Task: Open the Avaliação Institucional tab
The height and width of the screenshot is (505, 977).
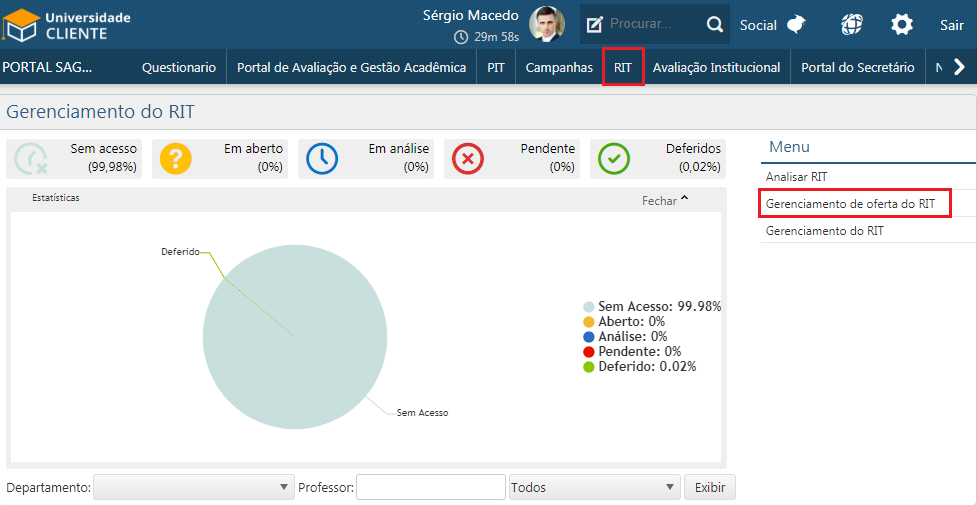Action: point(717,67)
